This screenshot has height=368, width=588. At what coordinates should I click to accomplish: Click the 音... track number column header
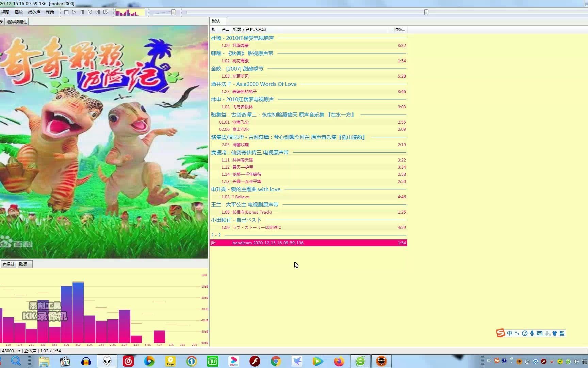pos(225,30)
